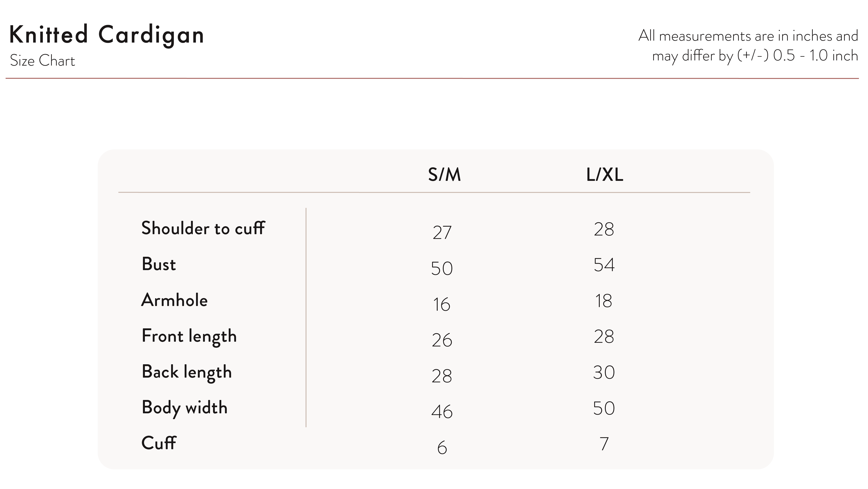The image size is (868, 489).
Task: Select the Cuff row label
Action: (x=159, y=443)
